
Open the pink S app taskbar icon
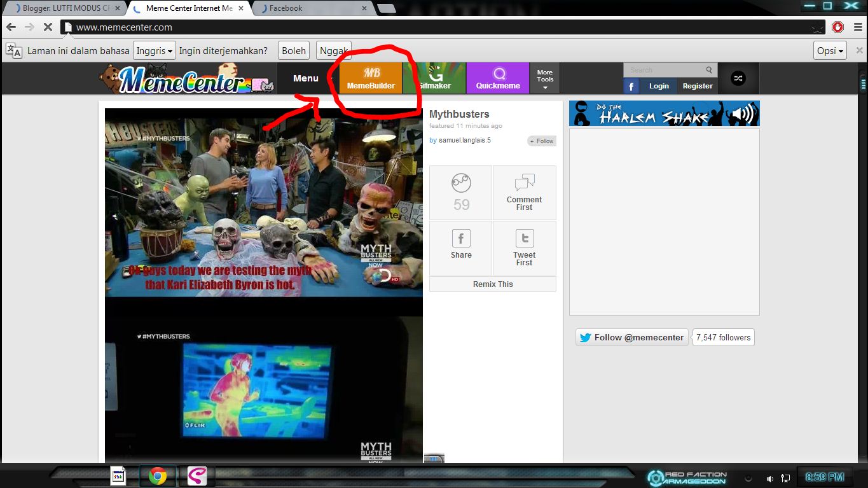click(196, 476)
